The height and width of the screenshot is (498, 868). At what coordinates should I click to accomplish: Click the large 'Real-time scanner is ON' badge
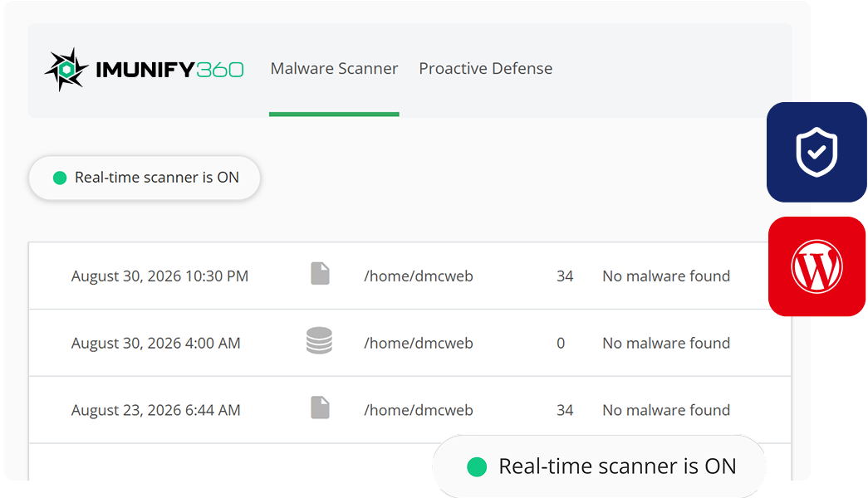(600, 466)
